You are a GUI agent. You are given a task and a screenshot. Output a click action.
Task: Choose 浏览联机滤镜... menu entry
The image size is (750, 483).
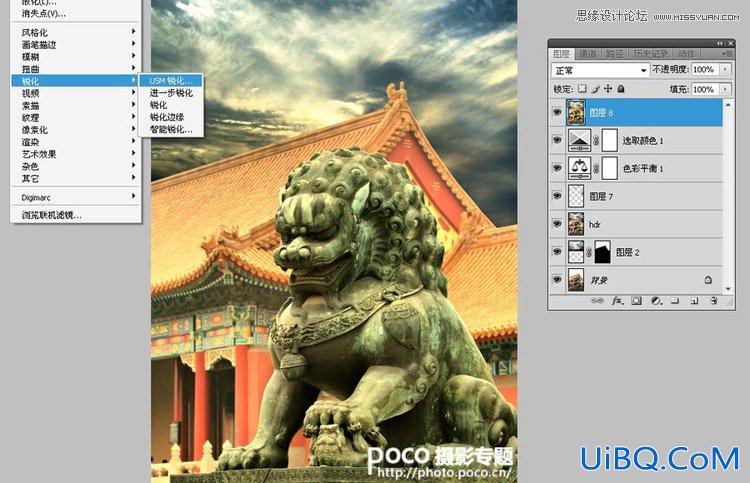coord(76,215)
